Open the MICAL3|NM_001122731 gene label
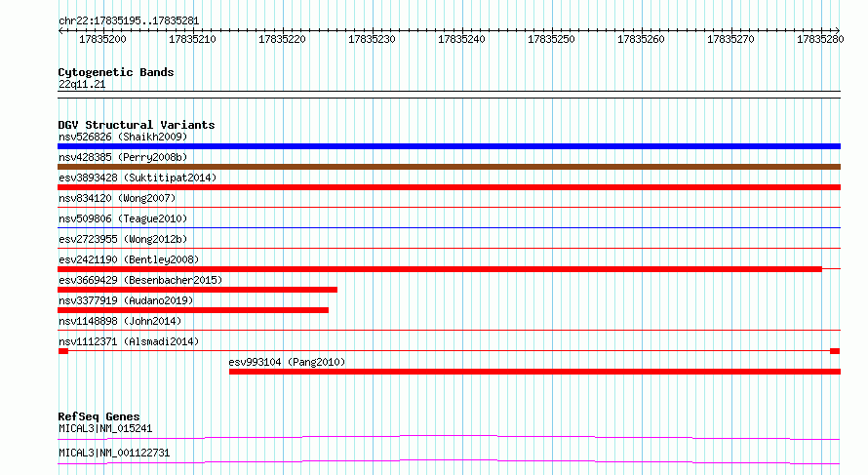The height and width of the screenshot is (475, 868). (114, 453)
